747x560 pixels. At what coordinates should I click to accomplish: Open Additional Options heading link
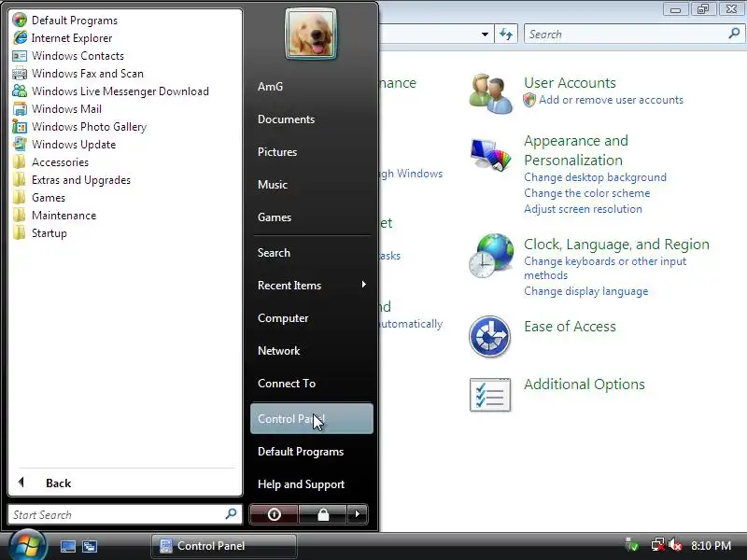(x=585, y=385)
